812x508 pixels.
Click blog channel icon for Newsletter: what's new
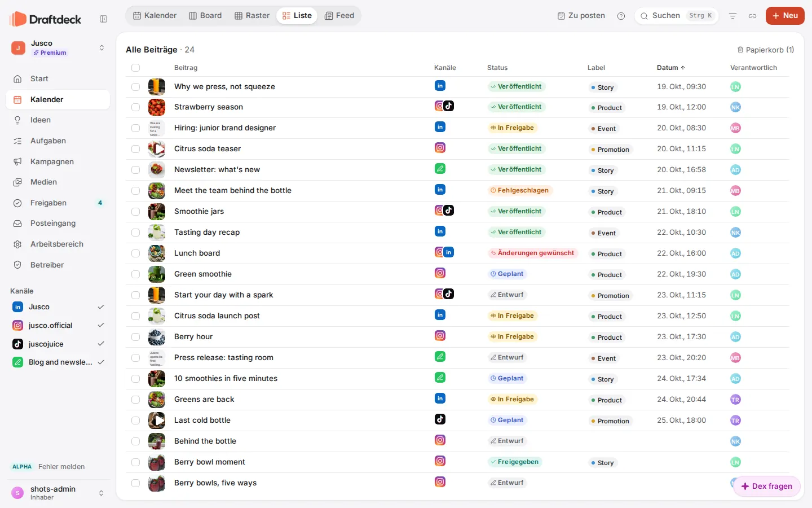(x=440, y=168)
